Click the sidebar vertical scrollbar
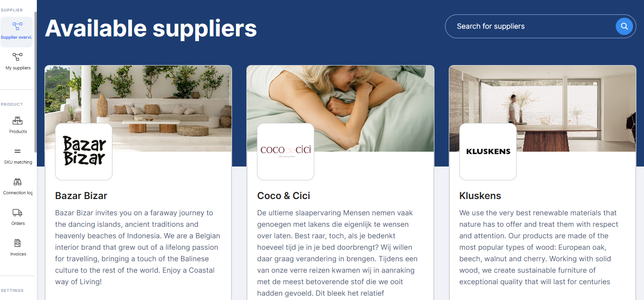This screenshot has height=300, width=644. pos(35,81)
